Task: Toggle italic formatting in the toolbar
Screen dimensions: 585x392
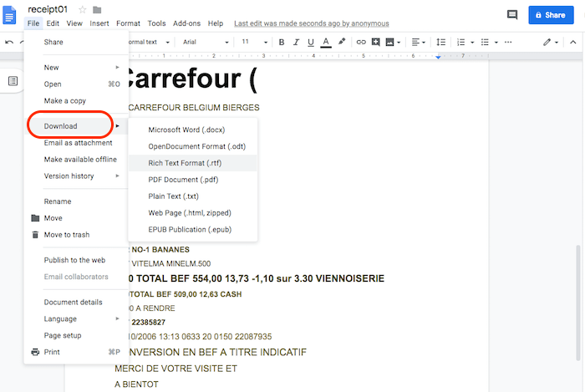Action: (297, 42)
